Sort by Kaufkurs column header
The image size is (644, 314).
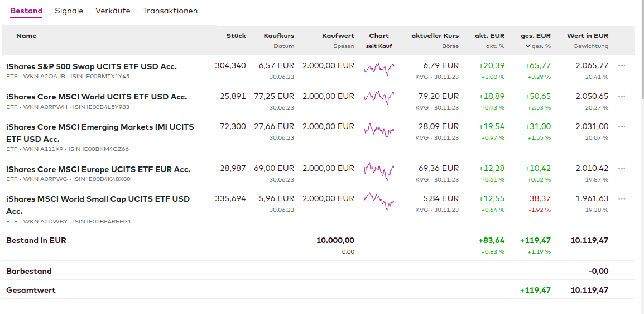278,36
